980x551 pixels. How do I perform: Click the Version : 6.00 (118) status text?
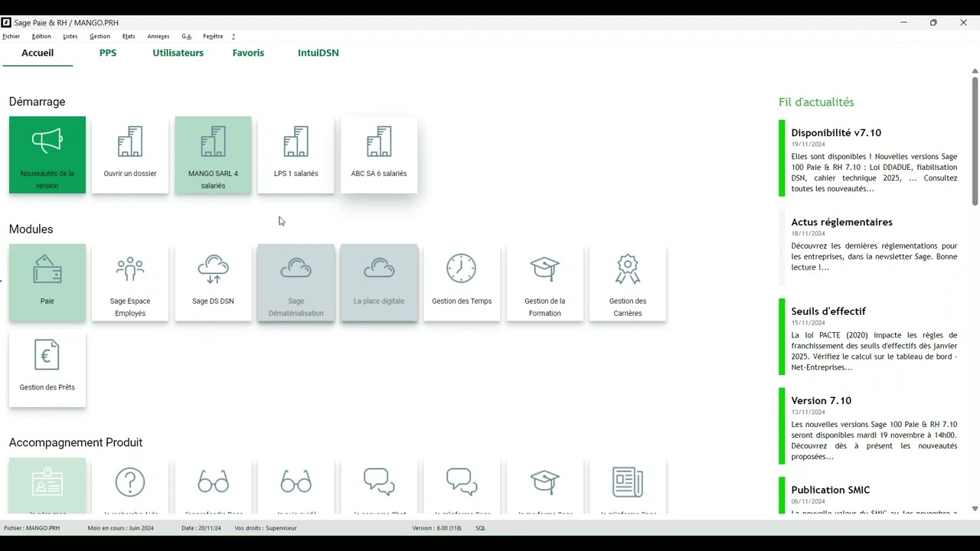(x=437, y=528)
